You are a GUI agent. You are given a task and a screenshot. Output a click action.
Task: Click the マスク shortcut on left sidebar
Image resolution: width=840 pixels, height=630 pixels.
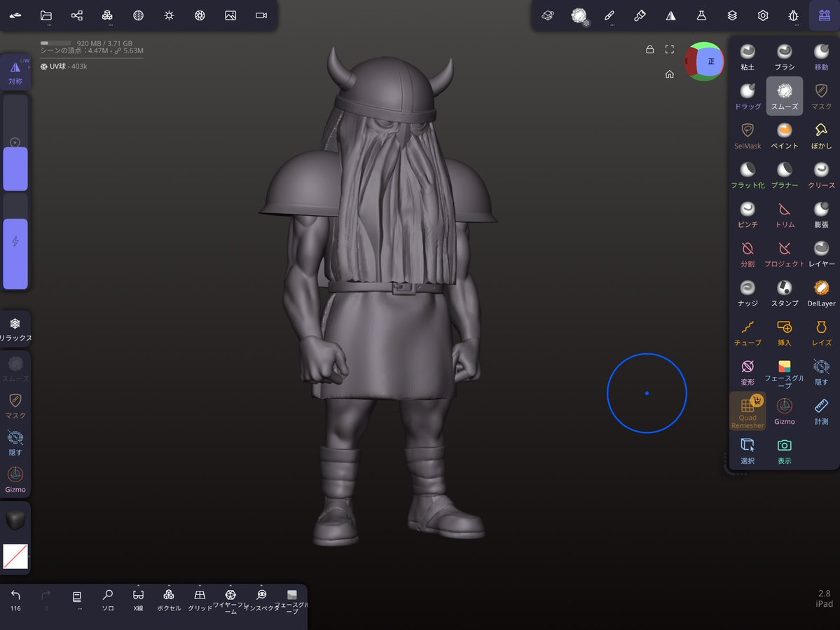coord(15,406)
